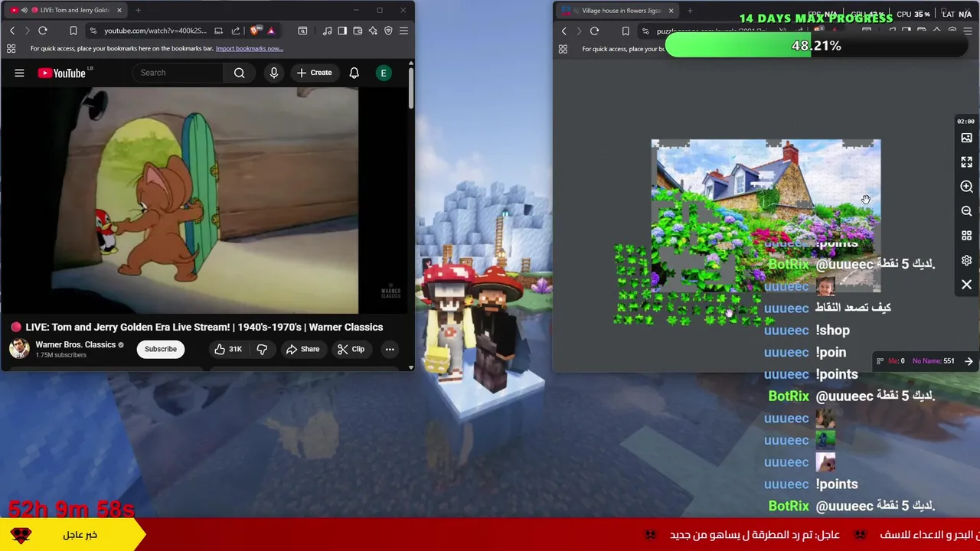Open YouTube notifications bell
This screenshot has width=980, height=551.
(x=354, y=73)
